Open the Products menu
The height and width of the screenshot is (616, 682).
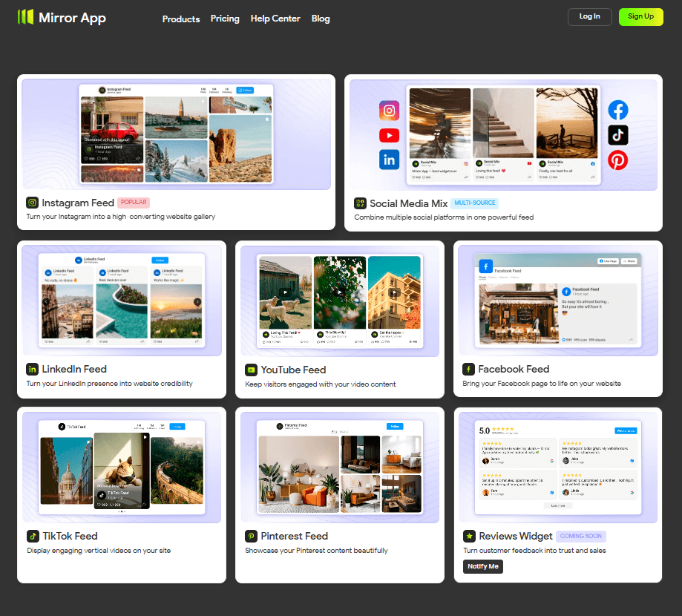pyautogui.click(x=181, y=19)
